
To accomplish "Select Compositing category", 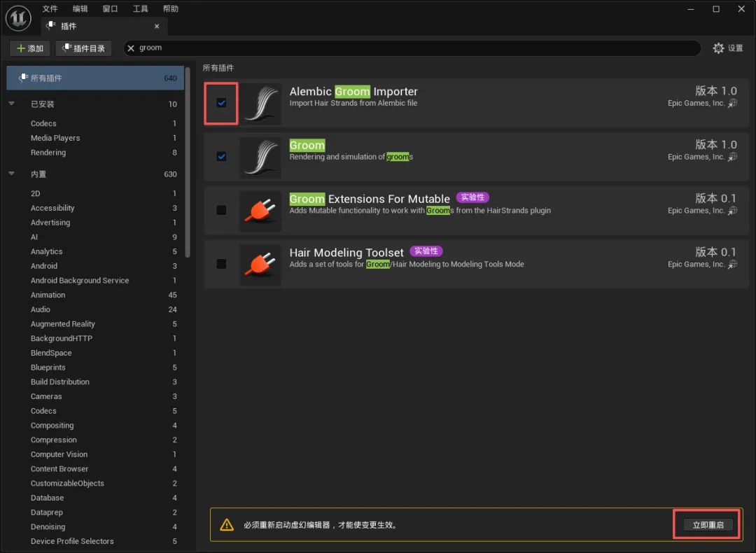I will click(95, 425).
